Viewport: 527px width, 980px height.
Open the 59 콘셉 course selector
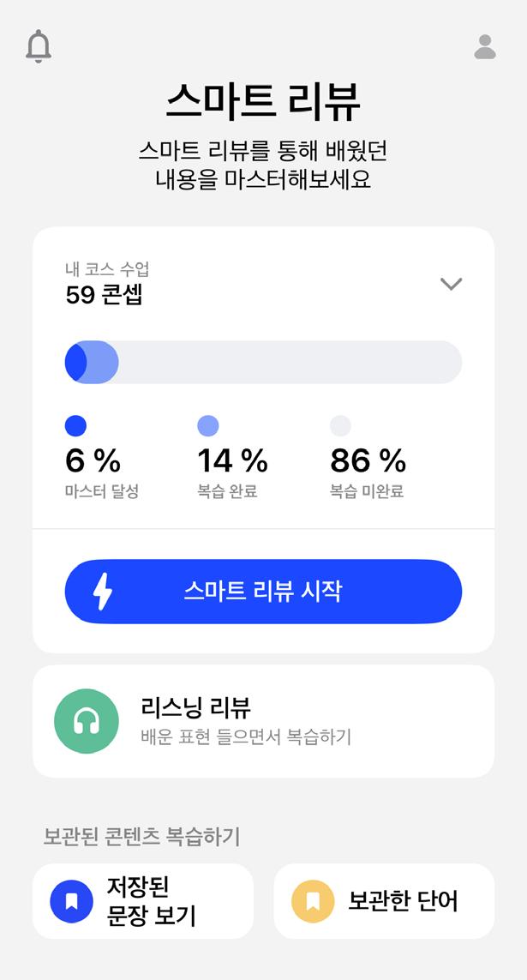[105, 295]
